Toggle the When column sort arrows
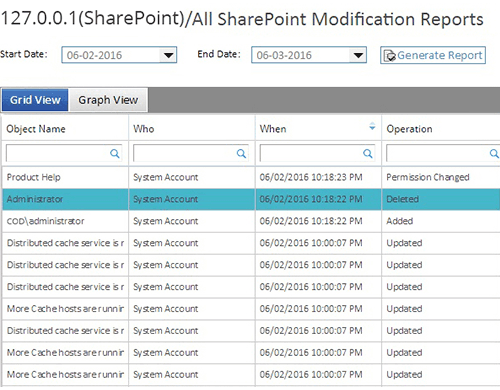This screenshot has height=390, width=500. 372,126
